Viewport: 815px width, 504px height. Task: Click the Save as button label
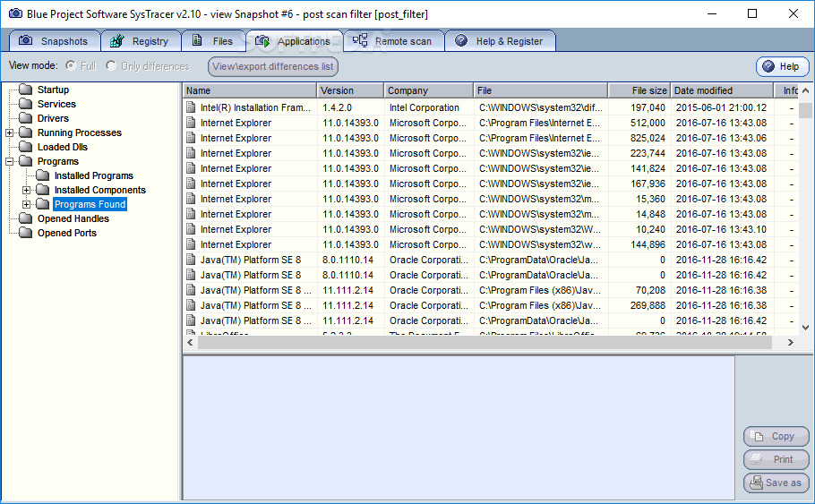click(x=784, y=483)
